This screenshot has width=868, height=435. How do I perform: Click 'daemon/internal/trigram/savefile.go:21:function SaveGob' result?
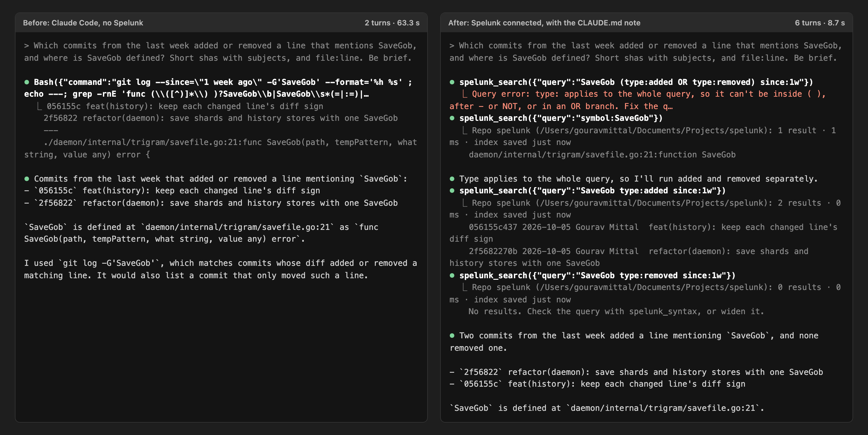point(602,155)
